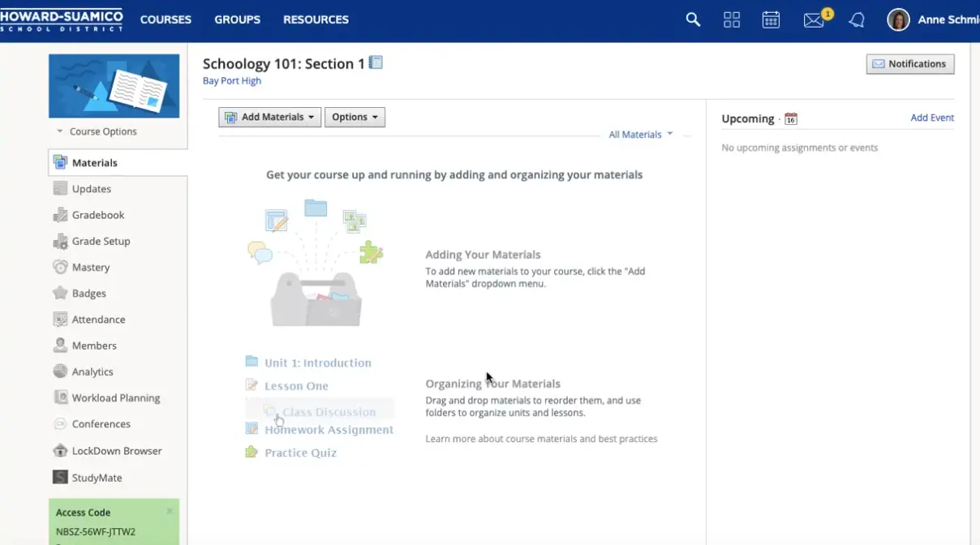
Task: Click the course profile image thumbnail
Action: [x=114, y=86]
